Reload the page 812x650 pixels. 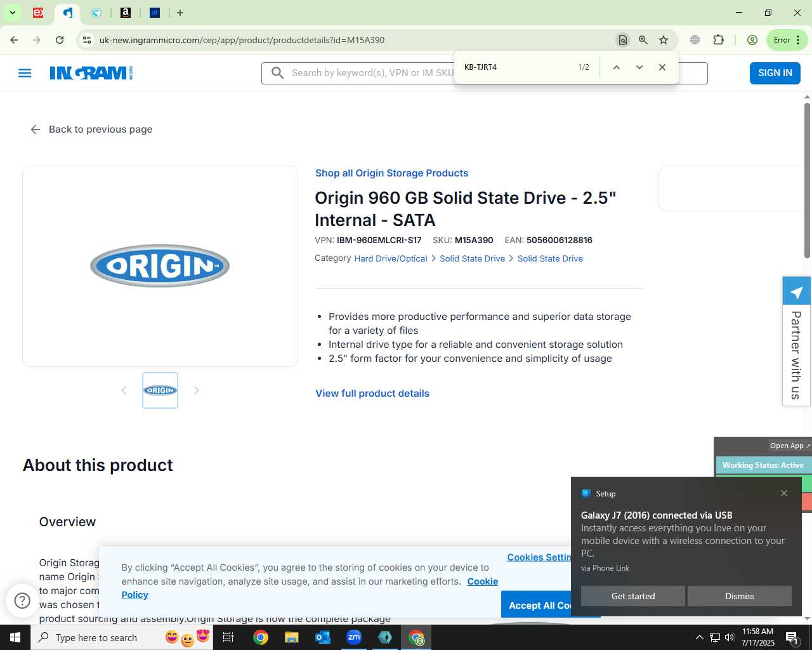60,40
